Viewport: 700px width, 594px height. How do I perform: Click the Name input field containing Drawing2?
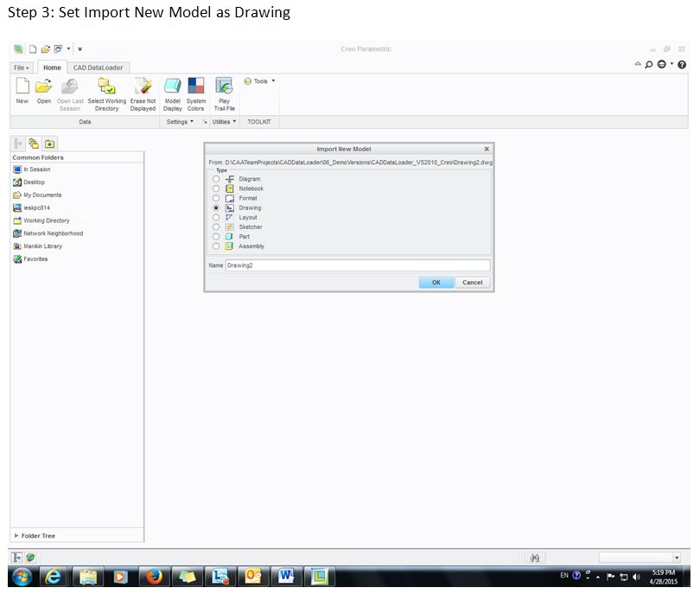[358, 265]
